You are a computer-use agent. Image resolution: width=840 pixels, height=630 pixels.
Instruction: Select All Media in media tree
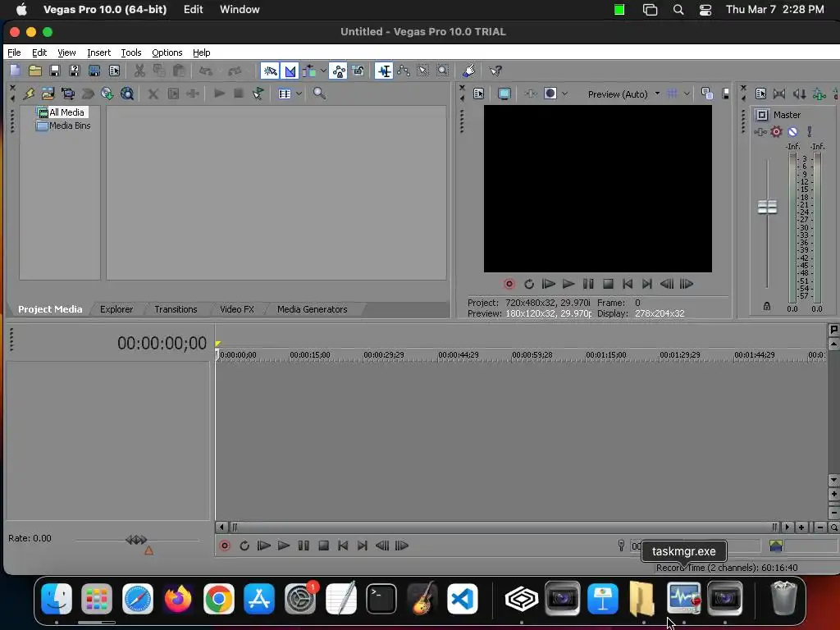click(x=66, y=112)
